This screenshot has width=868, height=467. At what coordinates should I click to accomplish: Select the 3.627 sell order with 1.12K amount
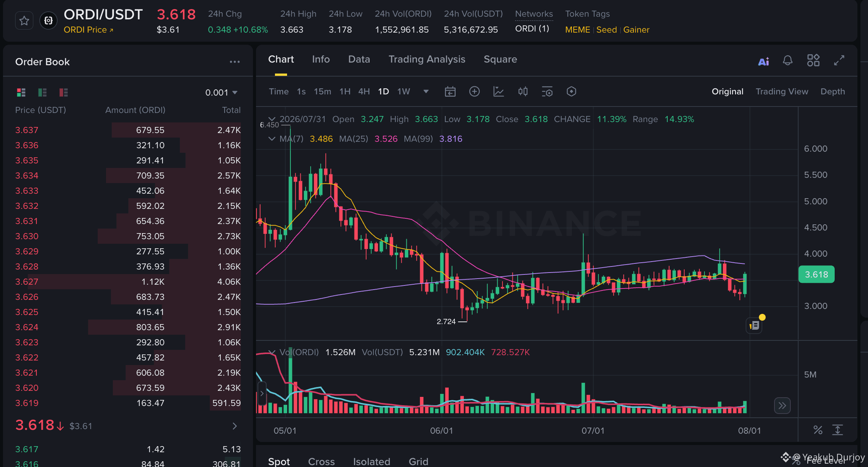point(128,282)
